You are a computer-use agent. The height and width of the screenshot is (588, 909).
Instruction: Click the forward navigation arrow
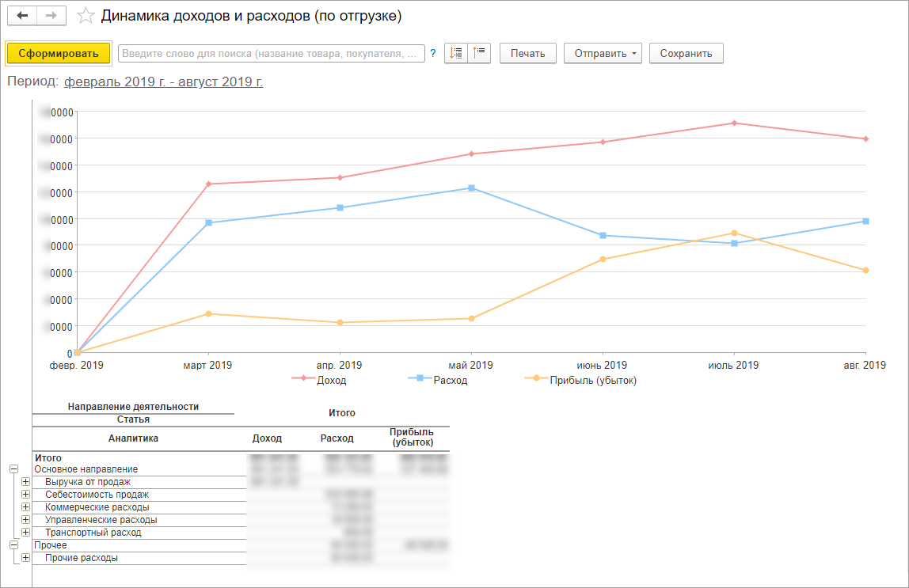[51, 16]
